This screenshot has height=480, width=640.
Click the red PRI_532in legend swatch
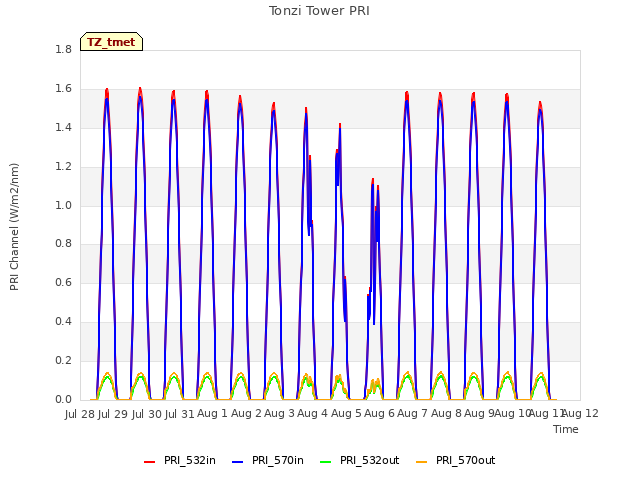[x=149, y=461]
